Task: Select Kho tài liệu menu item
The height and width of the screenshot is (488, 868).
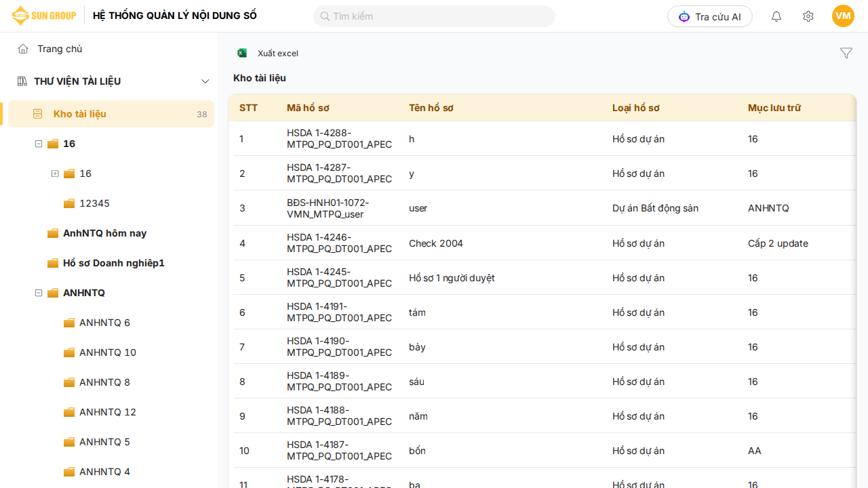Action: (111, 114)
